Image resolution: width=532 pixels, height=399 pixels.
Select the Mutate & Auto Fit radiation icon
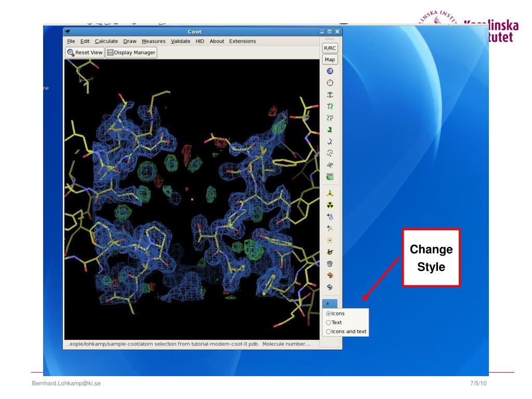330,205
